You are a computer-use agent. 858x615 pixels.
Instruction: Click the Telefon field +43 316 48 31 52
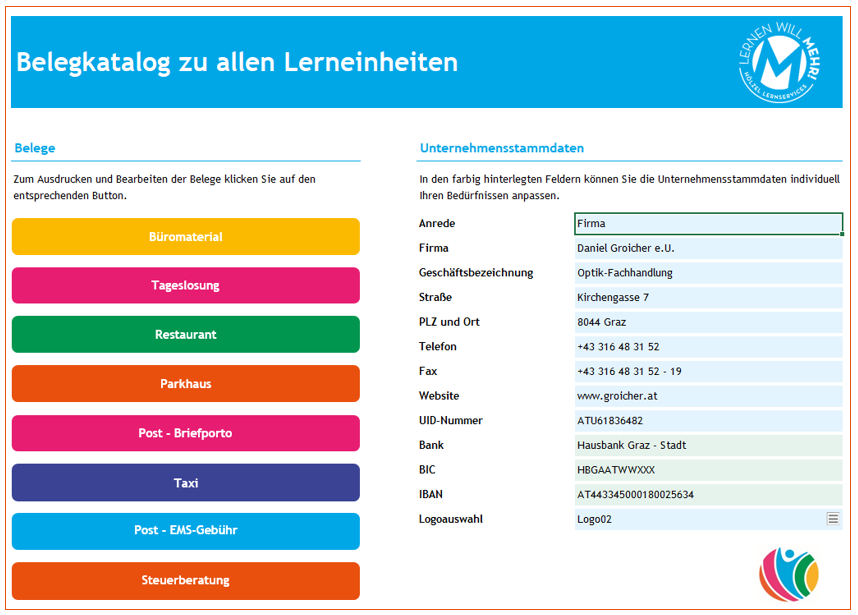(x=708, y=346)
